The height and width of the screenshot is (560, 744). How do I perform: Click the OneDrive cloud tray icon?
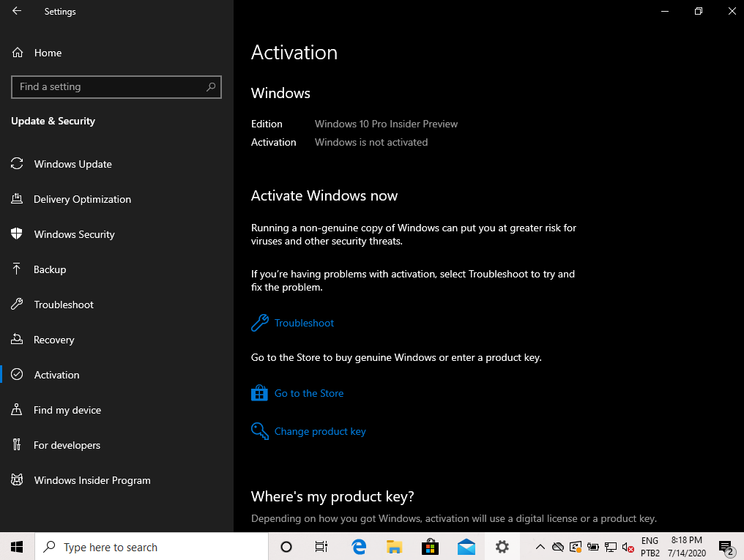click(x=558, y=548)
